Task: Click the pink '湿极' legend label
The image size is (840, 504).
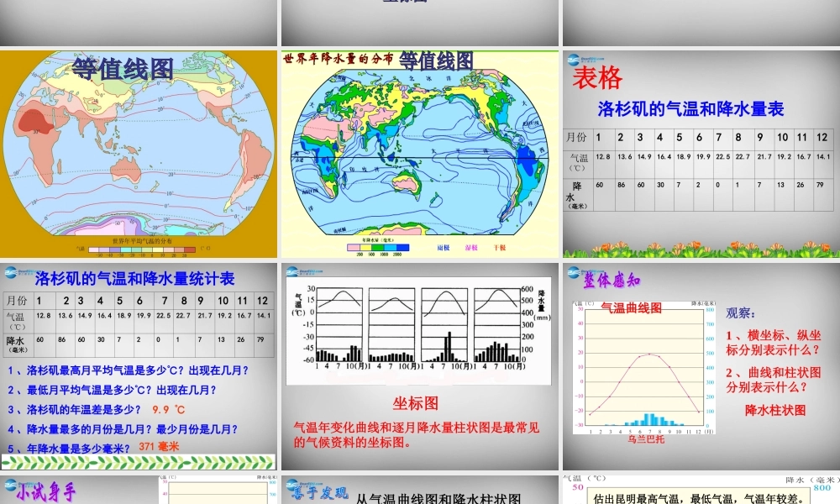Action: coord(471,248)
